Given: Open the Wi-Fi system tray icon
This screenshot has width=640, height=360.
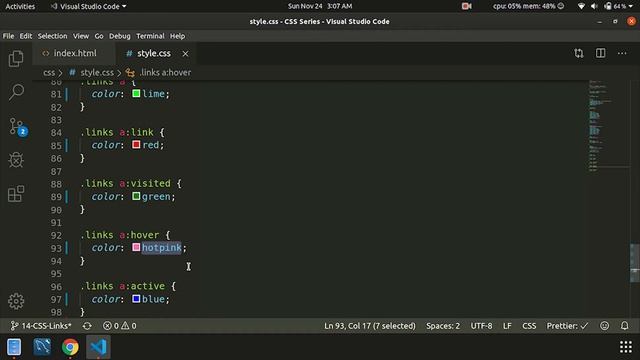Looking at the screenshot, I should 581,6.
